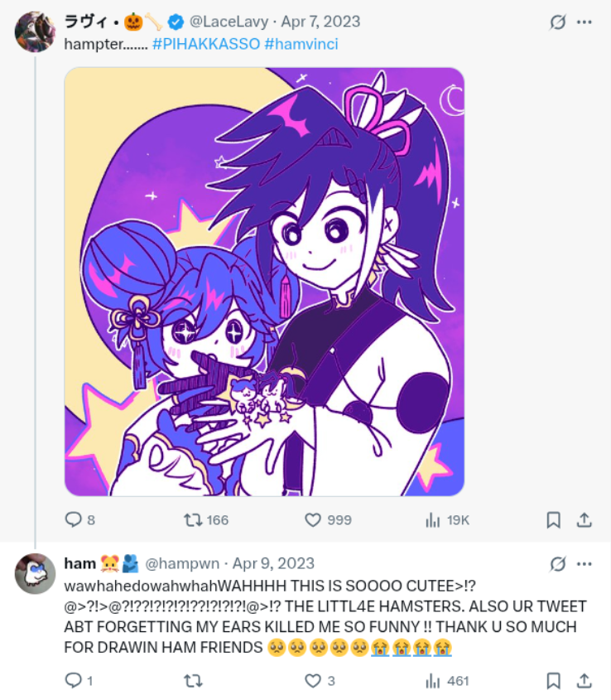Open Grok icon on LaceLavy's tweet
611x700 pixels.
557,22
